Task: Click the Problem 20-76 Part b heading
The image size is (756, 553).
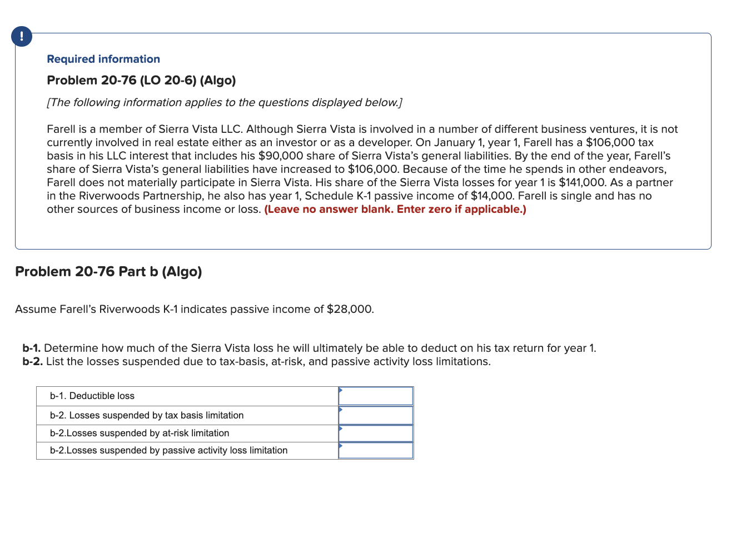Action: (x=108, y=272)
